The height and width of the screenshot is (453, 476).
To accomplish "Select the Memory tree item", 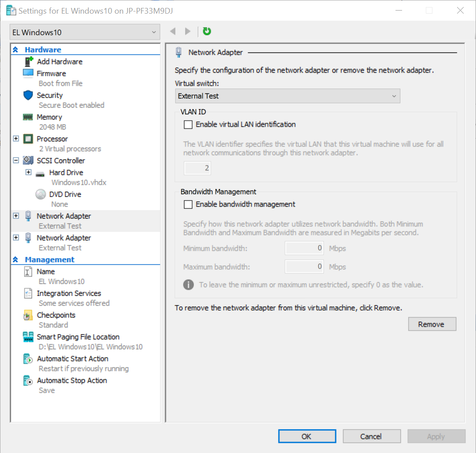I will pos(49,117).
